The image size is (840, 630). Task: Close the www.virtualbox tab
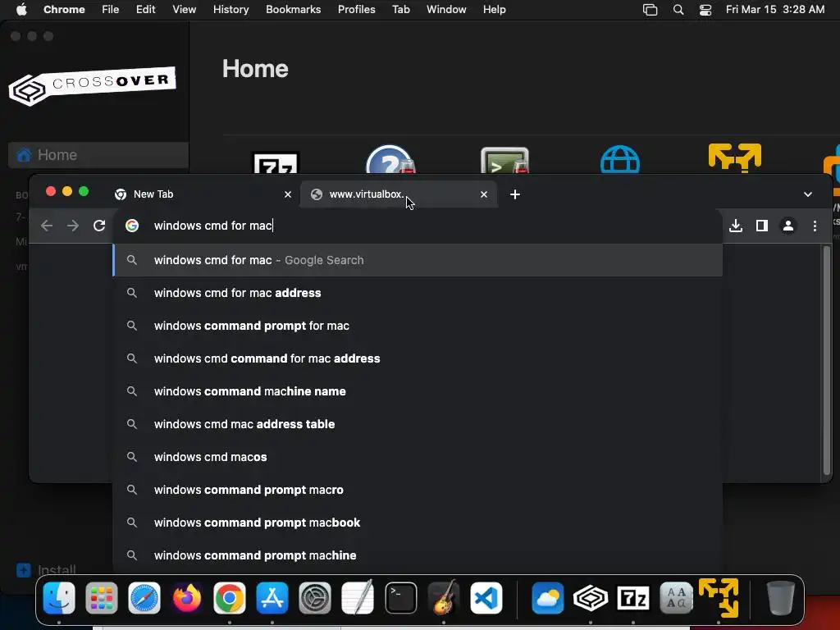(484, 194)
